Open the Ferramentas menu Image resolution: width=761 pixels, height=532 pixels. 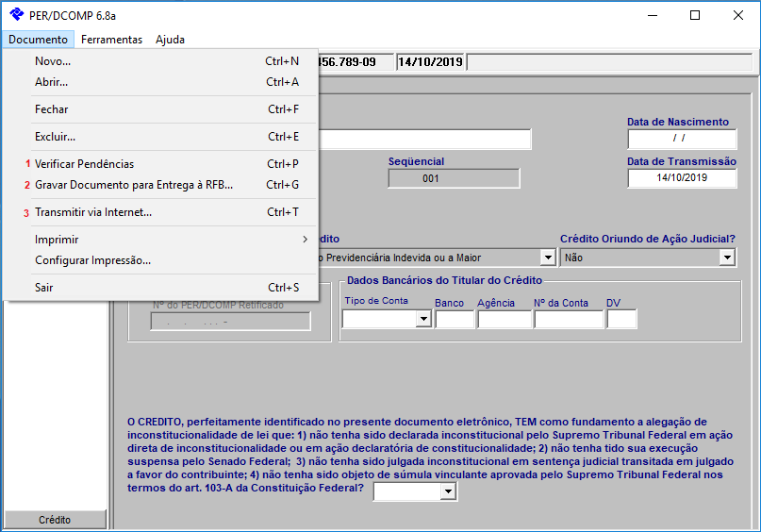111,40
